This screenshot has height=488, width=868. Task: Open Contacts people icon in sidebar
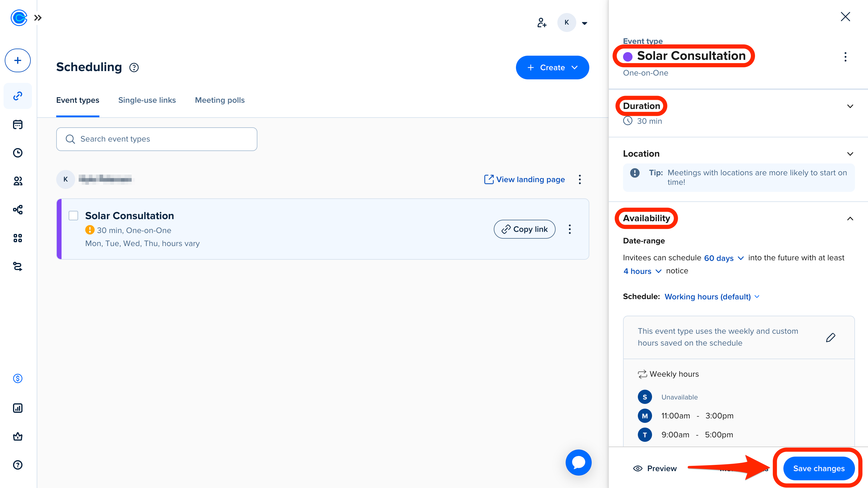[17, 181]
